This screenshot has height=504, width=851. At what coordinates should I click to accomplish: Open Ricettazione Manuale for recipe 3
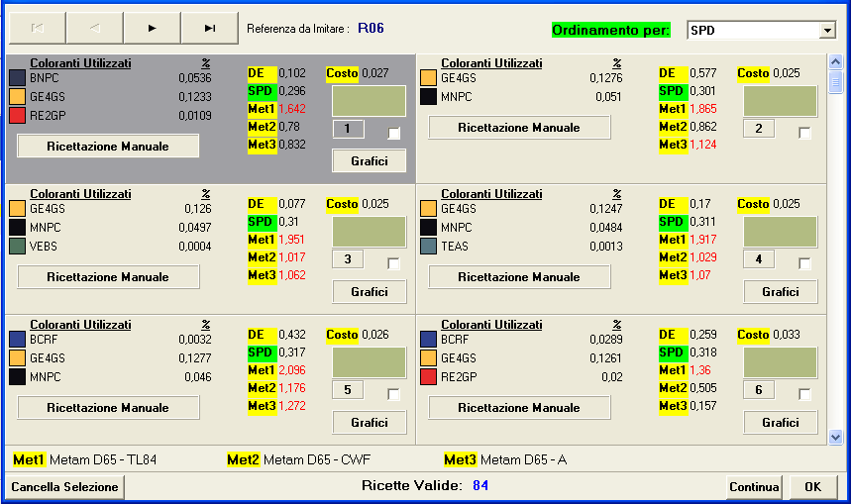click(108, 277)
